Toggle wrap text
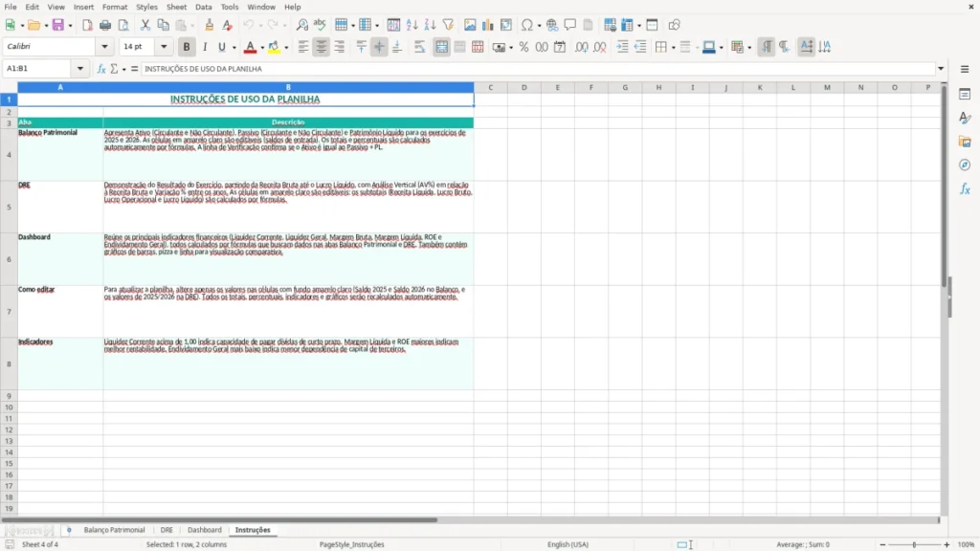This screenshot has height=551, width=980. coord(420,47)
